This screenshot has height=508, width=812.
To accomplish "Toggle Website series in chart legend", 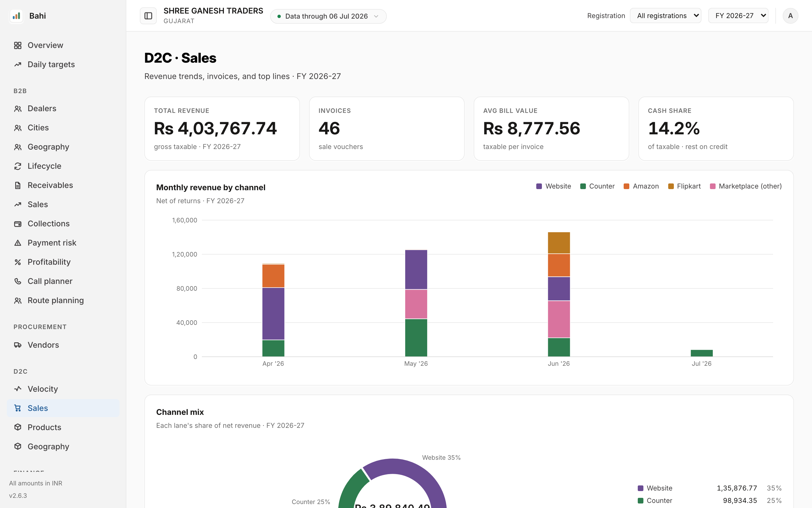I will tap(554, 186).
